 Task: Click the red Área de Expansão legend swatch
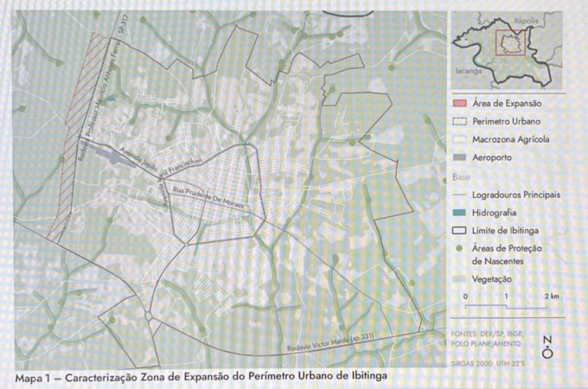[459, 103]
